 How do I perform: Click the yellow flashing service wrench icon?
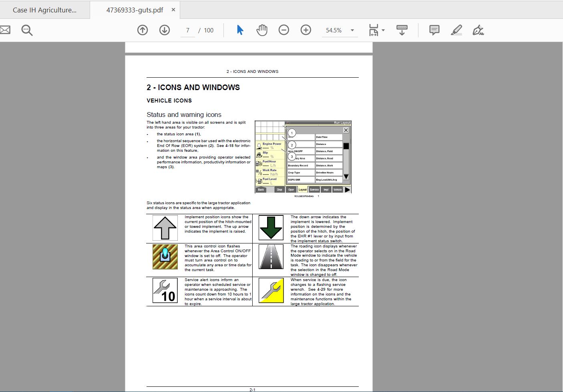pyautogui.click(x=271, y=290)
